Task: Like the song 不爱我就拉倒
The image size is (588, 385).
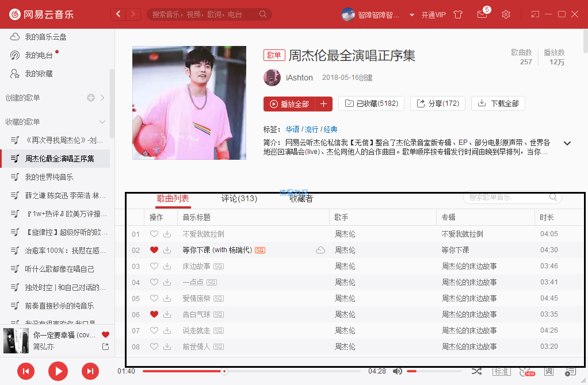Action: click(x=154, y=234)
